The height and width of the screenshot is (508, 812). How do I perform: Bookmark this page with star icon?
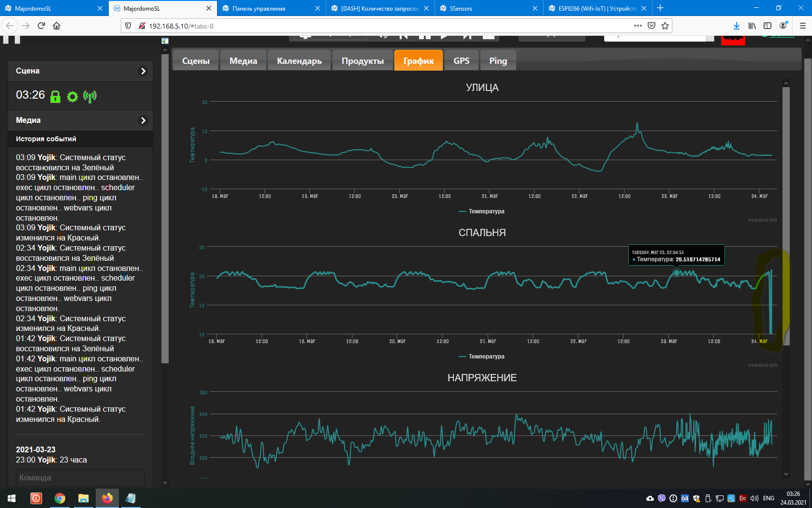pos(665,26)
